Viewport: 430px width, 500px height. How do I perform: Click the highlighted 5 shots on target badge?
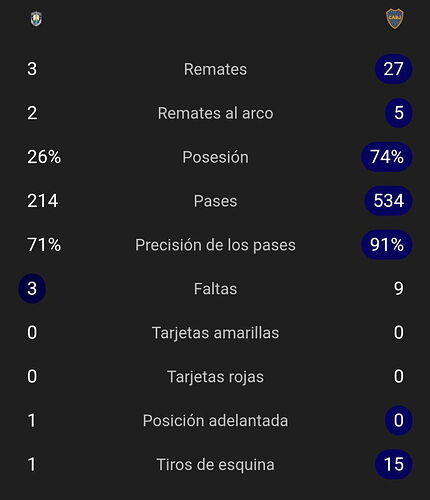coord(399,113)
